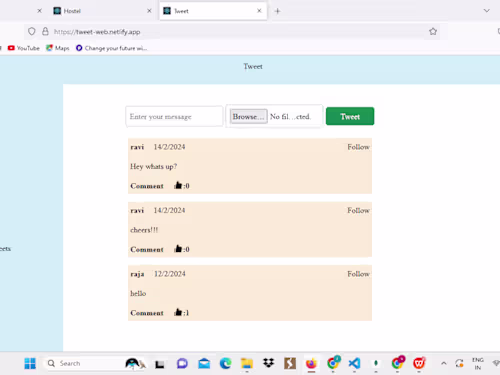This screenshot has width=500, height=375.
Task: Expand the list all tabs chevron
Action: click(x=487, y=11)
